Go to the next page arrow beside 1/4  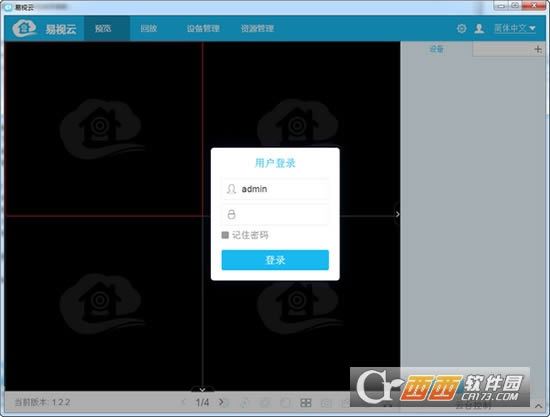tap(221, 402)
